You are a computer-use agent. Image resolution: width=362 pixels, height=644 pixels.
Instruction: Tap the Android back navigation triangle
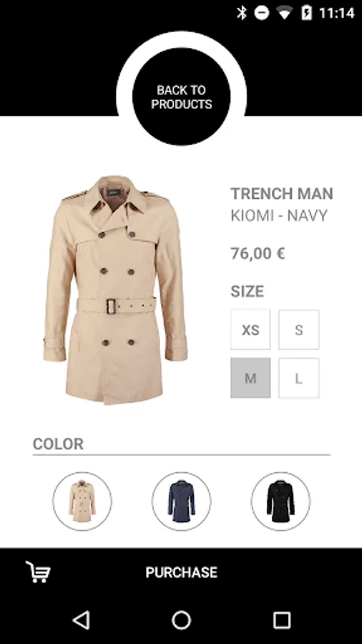pos(81,620)
